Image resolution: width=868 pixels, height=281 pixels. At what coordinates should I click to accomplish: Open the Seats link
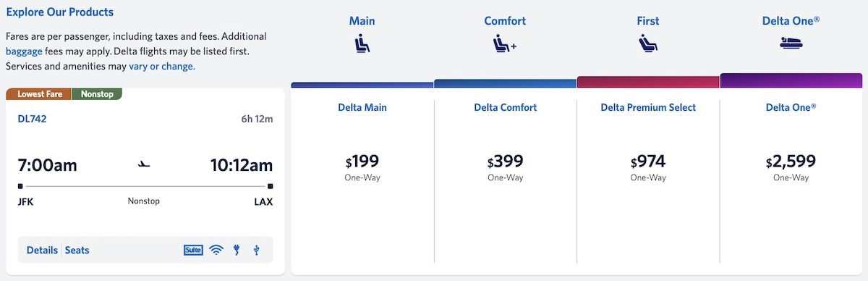77,251
